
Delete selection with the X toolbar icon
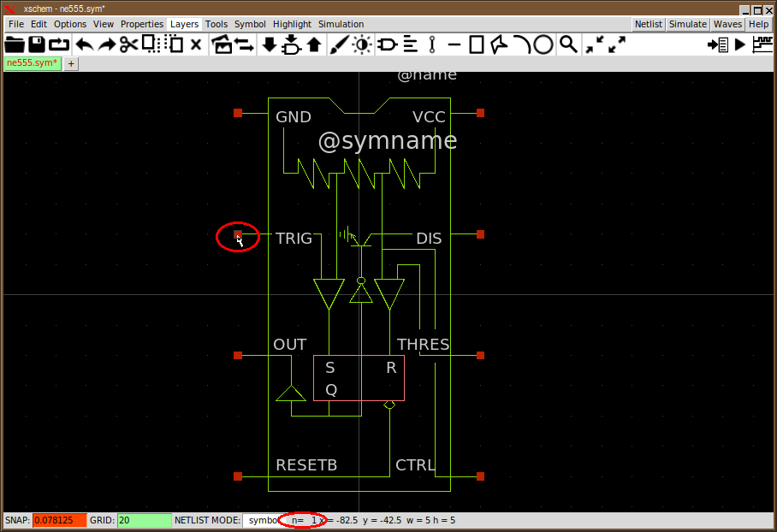click(x=195, y=44)
